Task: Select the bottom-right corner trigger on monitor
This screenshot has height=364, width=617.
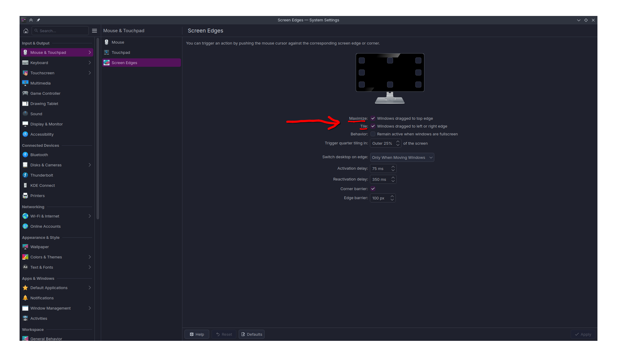Action: (418, 85)
